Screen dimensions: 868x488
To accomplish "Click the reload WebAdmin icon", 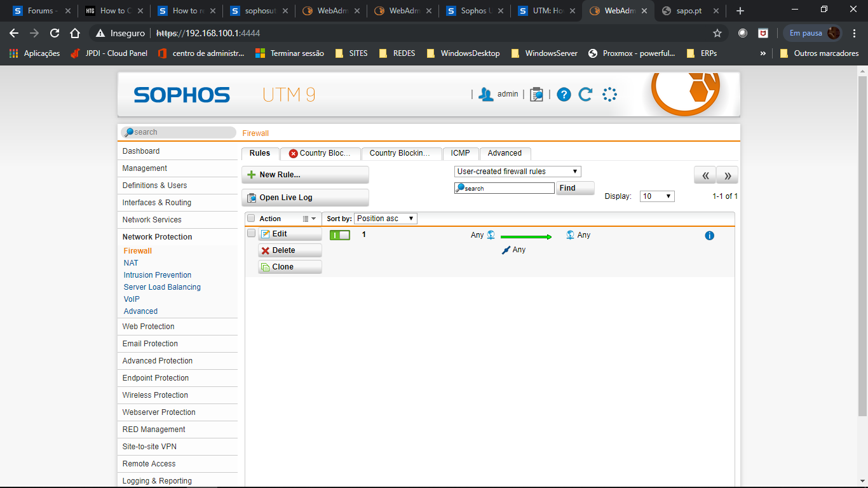I will click(x=585, y=95).
